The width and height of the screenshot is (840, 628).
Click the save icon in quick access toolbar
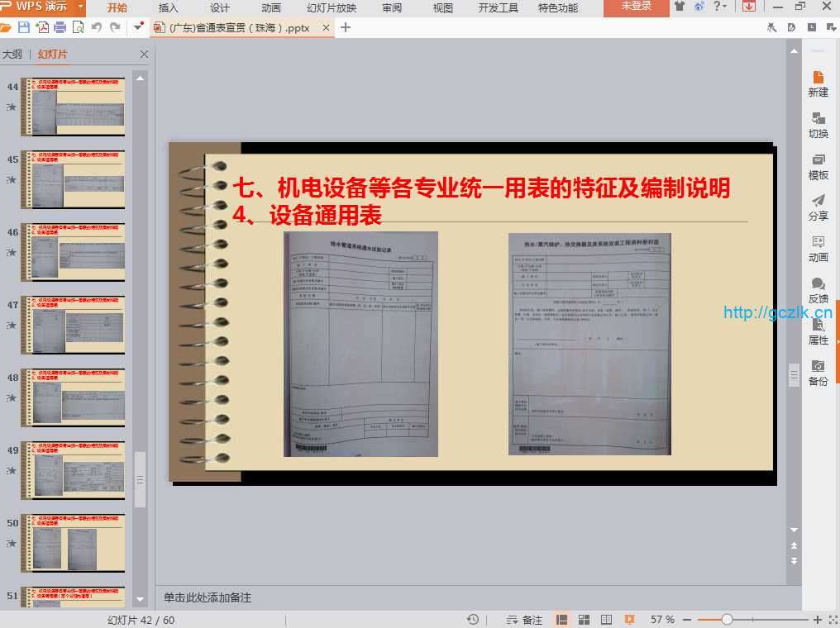point(23,27)
